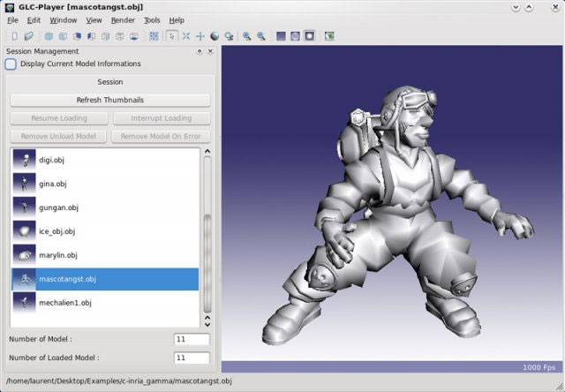Click the zoom out magnifier icon
The width and height of the screenshot is (565, 392).
tap(261, 36)
